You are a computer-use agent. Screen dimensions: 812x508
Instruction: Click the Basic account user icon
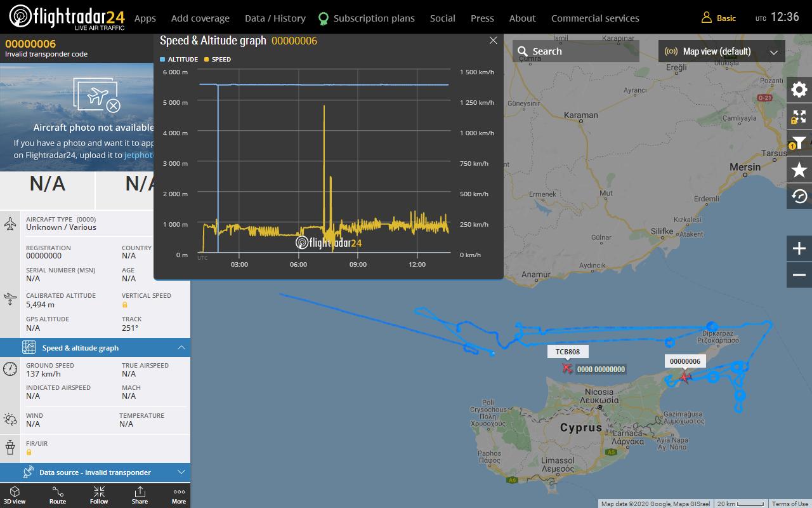coord(706,18)
